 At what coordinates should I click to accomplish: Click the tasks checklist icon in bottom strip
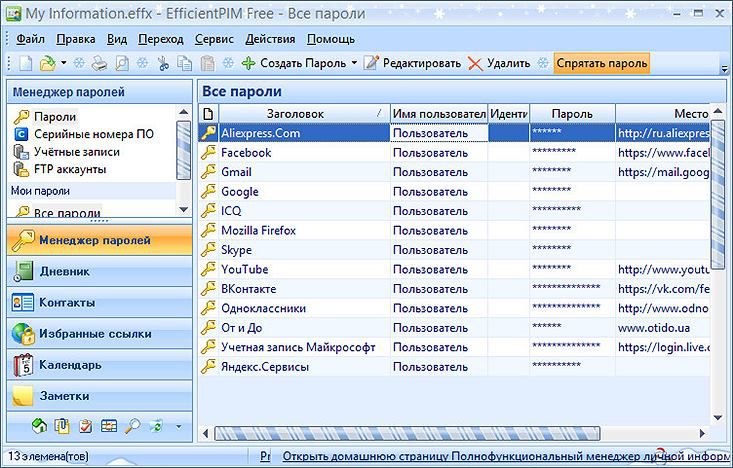86,426
